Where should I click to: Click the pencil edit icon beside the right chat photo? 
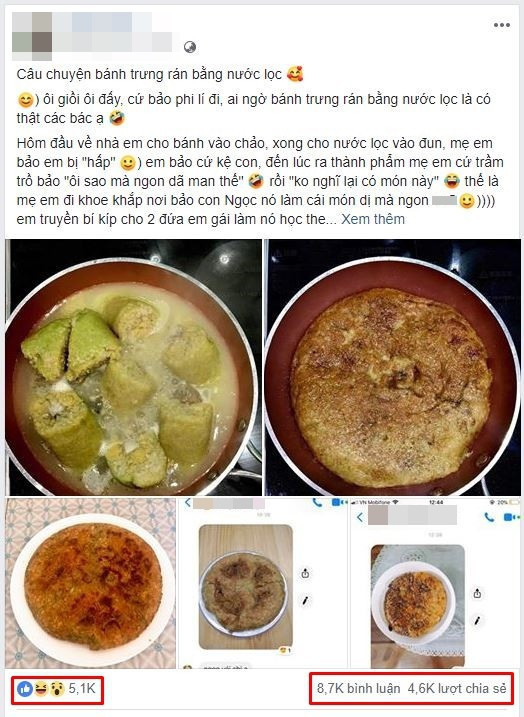click(477, 621)
